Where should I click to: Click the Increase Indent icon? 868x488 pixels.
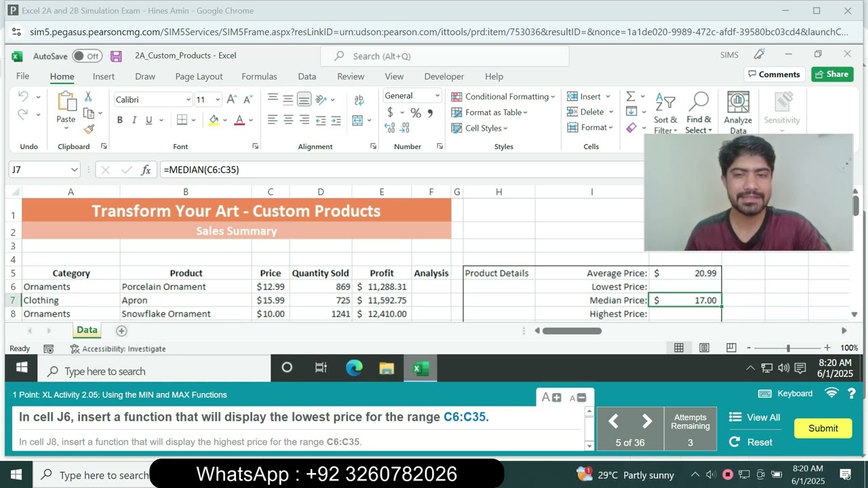pos(336,120)
